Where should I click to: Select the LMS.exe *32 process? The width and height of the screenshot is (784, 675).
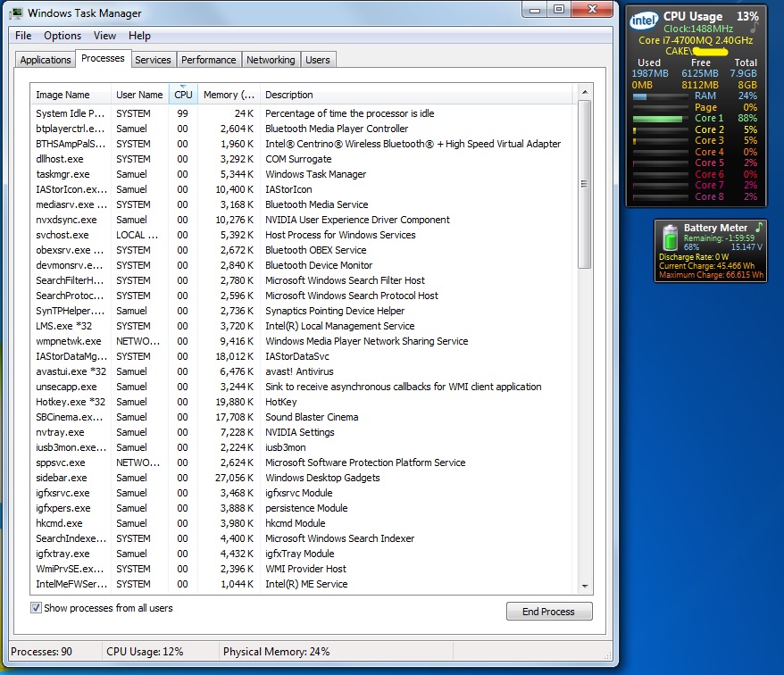point(302,326)
